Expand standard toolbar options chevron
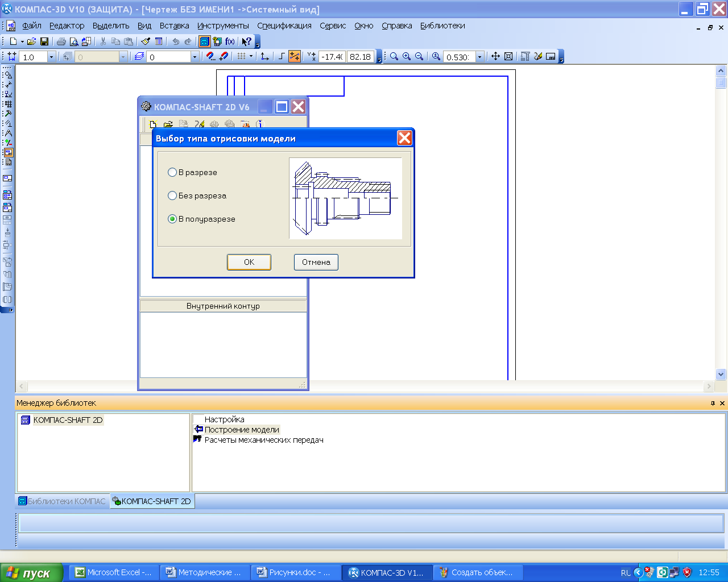728x582 pixels. coord(258,43)
